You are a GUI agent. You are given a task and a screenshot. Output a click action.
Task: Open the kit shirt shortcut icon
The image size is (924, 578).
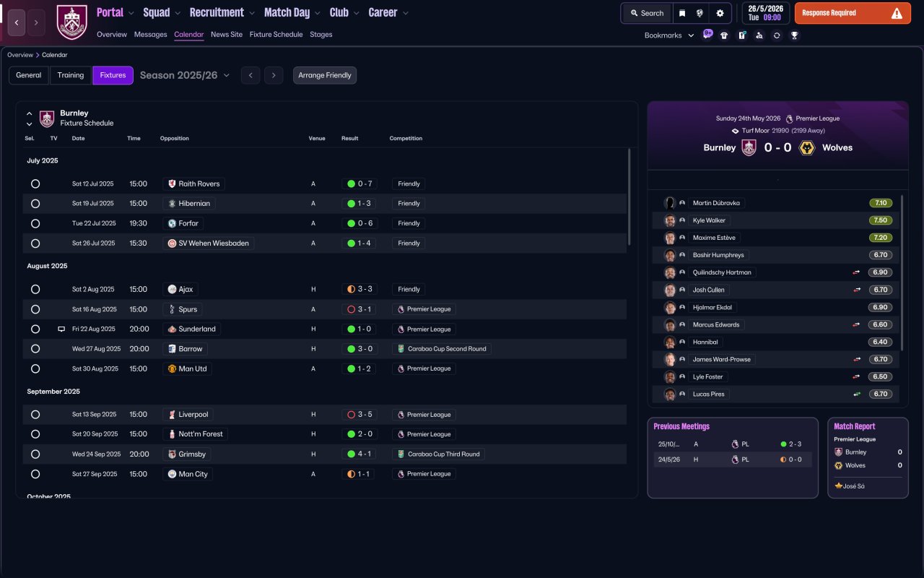[724, 35]
